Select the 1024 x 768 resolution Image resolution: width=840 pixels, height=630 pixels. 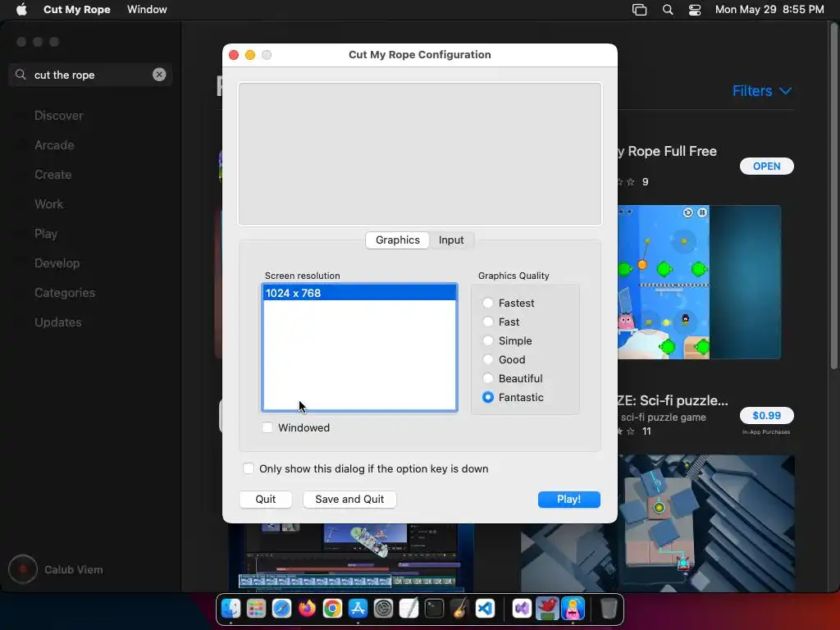pos(359,293)
